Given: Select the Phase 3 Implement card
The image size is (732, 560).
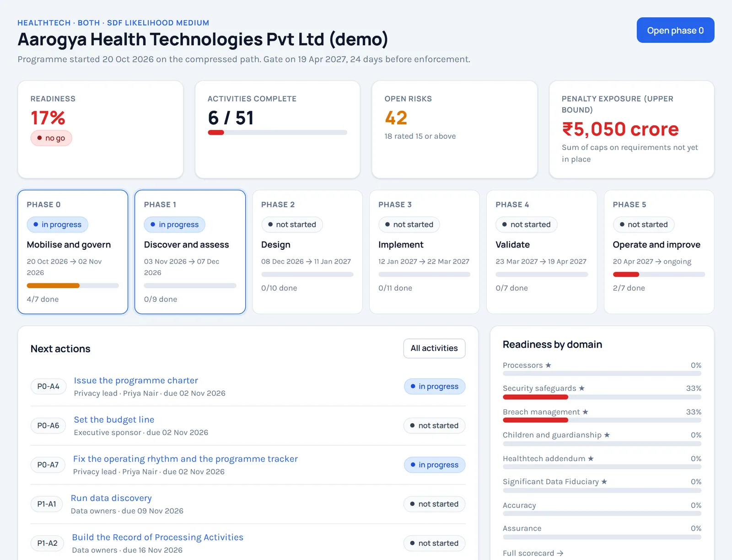Looking at the screenshot, I should point(425,252).
